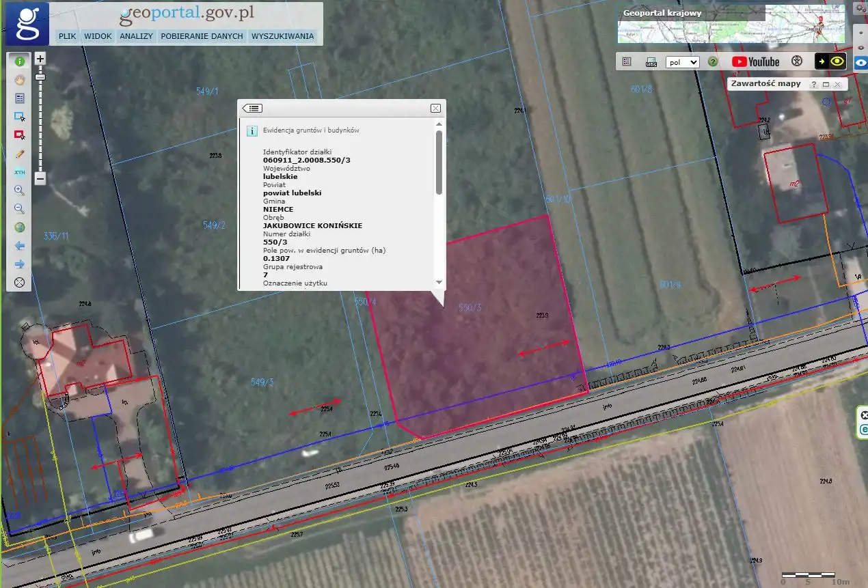Click the zoom slider handle
The image size is (868, 588).
[40, 77]
